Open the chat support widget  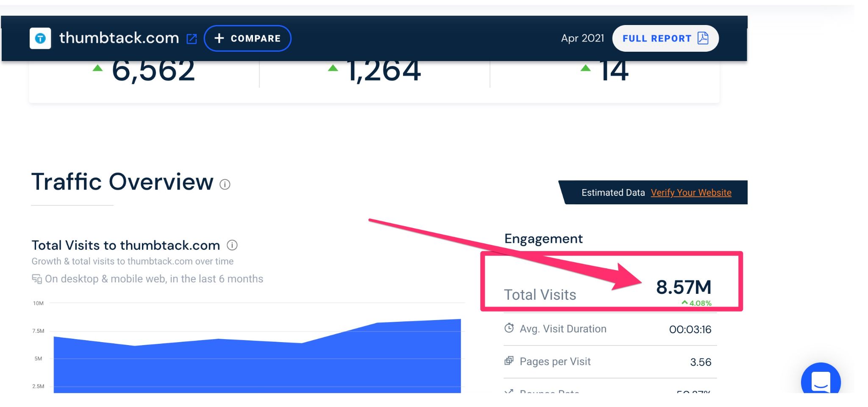[821, 381]
